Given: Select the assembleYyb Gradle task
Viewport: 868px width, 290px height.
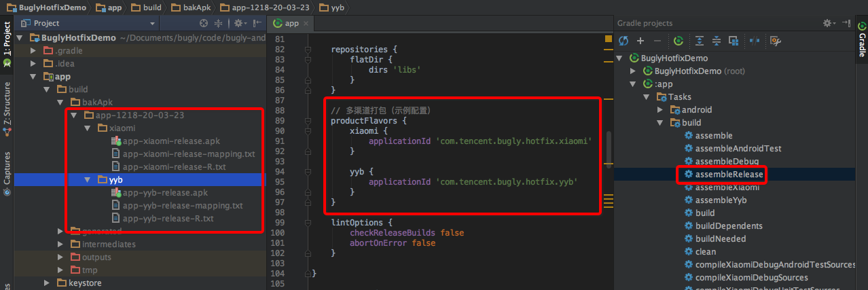Looking at the screenshot, I should 715,200.
